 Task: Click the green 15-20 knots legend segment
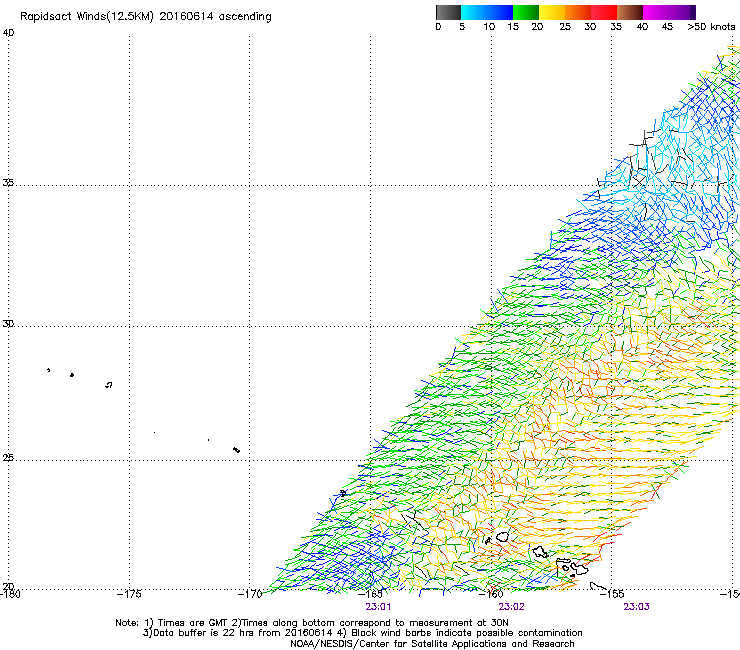coord(526,12)
